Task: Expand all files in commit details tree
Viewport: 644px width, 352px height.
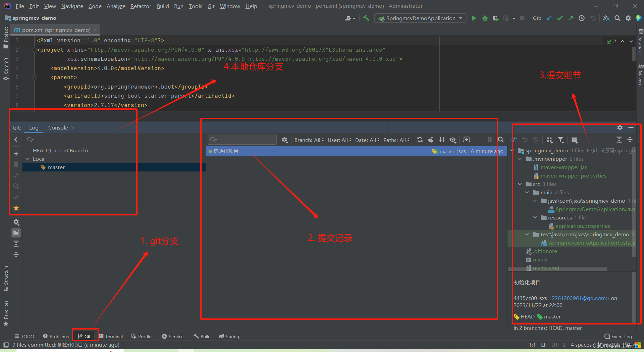Action: tap(619, 140)
